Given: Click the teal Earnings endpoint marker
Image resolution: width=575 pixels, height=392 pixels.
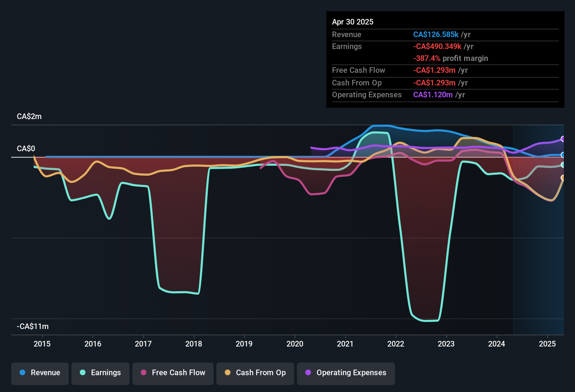Looking at the screenshot, I should pyautogui.click(x=563, y=165).
